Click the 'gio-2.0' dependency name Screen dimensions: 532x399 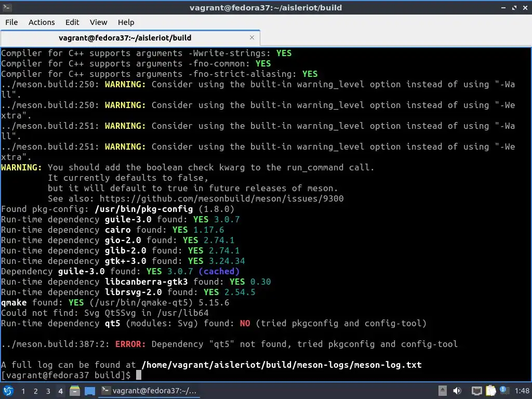point(123,240)
